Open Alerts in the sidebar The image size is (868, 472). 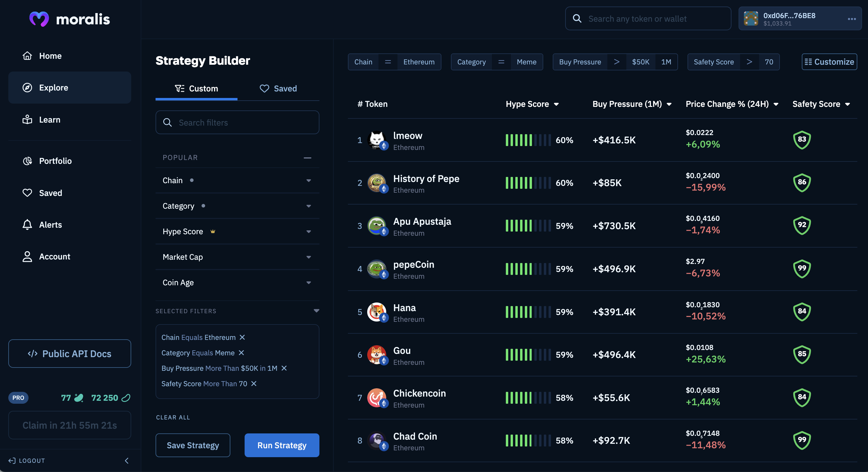coord(42,225)
